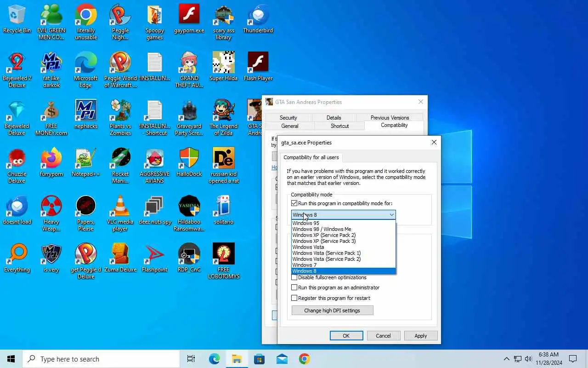The height and width of the screenshot is (368, 588).
Task: Choose Windows XP (Service Pack 2)
Action: coord(343,235)
